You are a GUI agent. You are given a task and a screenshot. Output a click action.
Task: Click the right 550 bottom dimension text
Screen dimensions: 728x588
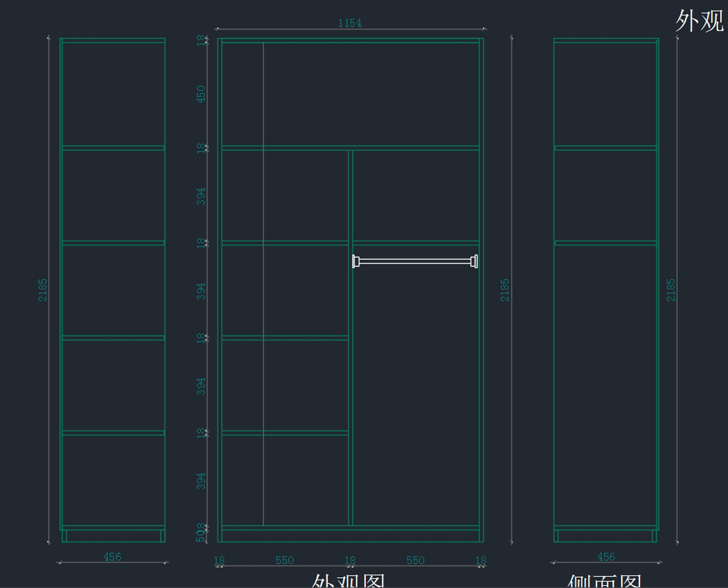coord(416,560)
